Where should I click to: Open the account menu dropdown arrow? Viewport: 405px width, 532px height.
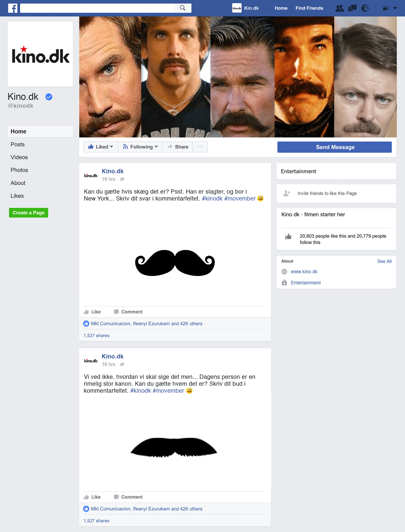tap(395, 8)
